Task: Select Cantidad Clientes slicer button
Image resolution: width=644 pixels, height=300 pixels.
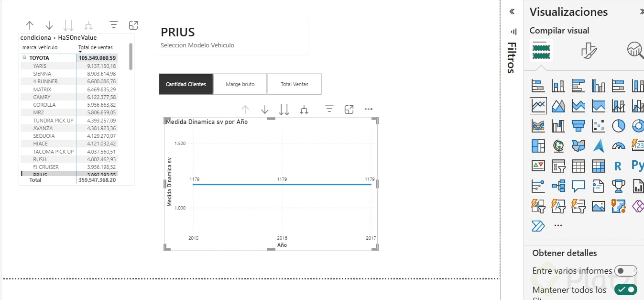Action: (186, 84)
